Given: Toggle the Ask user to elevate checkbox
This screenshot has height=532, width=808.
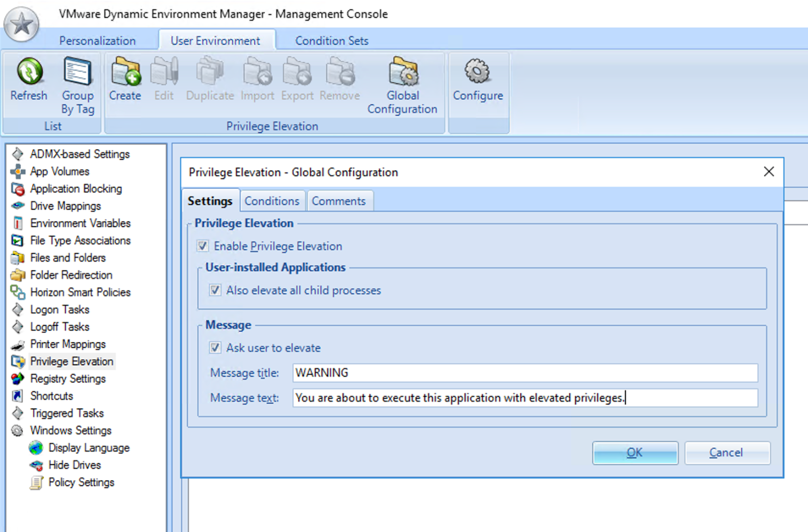Looking at the screenshot, I should point(215,347).
